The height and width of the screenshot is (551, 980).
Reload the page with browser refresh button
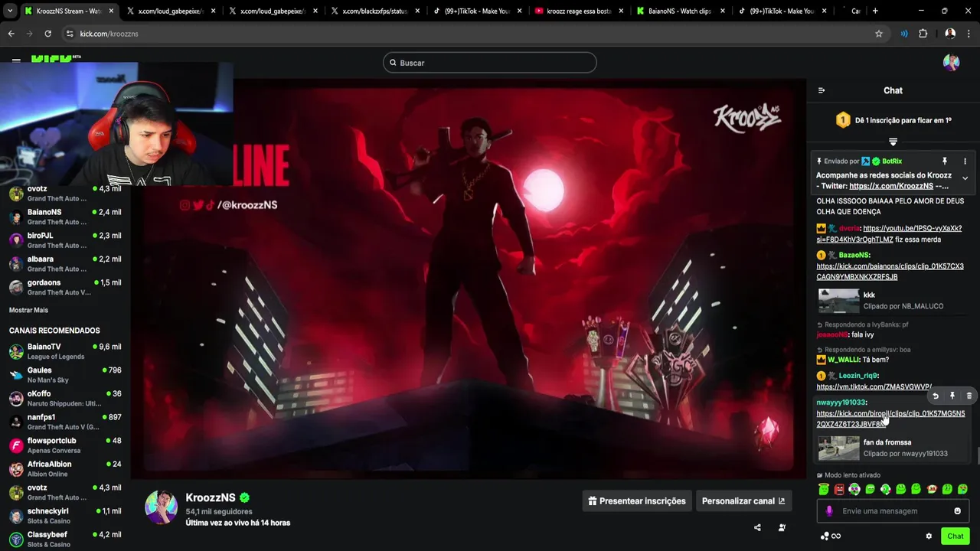(47, 34)
